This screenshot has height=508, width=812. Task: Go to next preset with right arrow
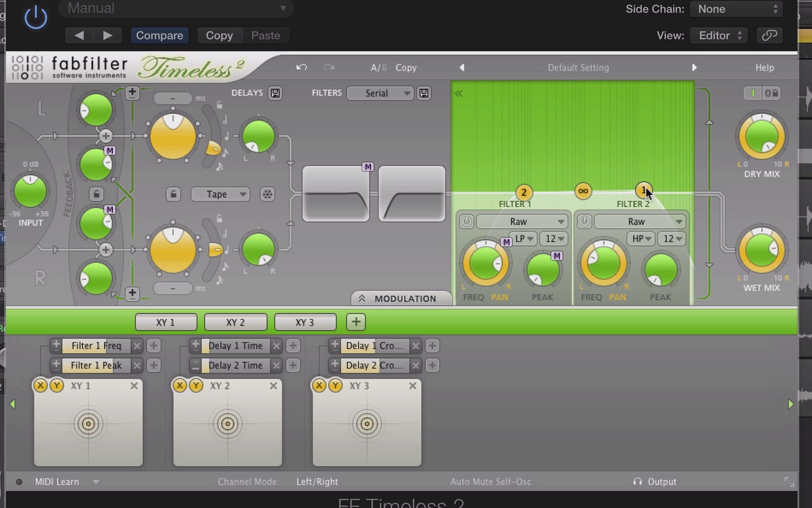pyautogui.click(x=108, y=36)
